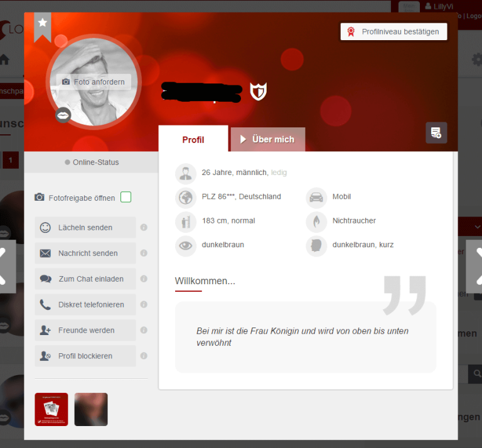
Task: Click info icon next to Lächeln senden
Action: 144,228
